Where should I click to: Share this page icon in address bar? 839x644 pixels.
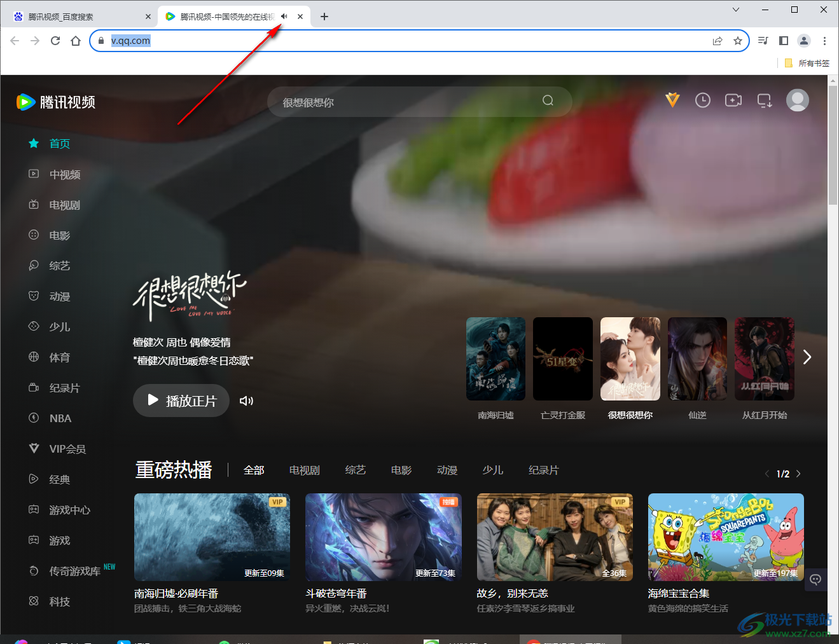coord(718,41)
